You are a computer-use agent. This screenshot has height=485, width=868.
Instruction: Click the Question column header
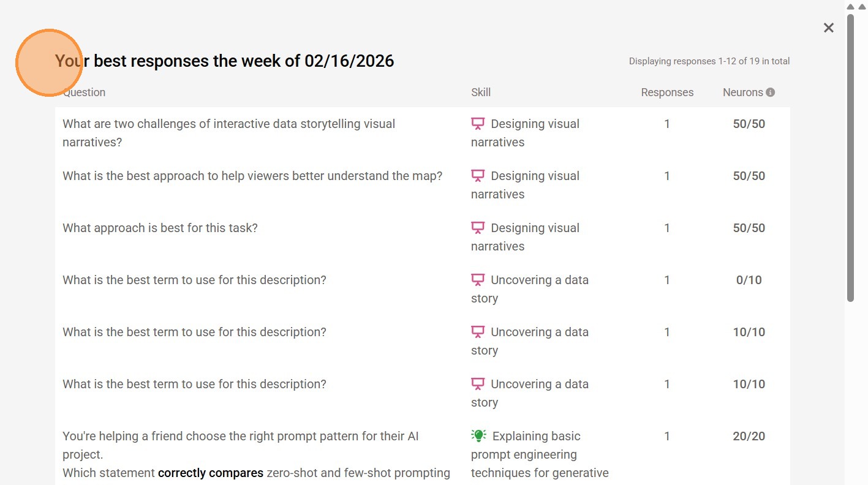pyautogui.click(x=84, y=92)
